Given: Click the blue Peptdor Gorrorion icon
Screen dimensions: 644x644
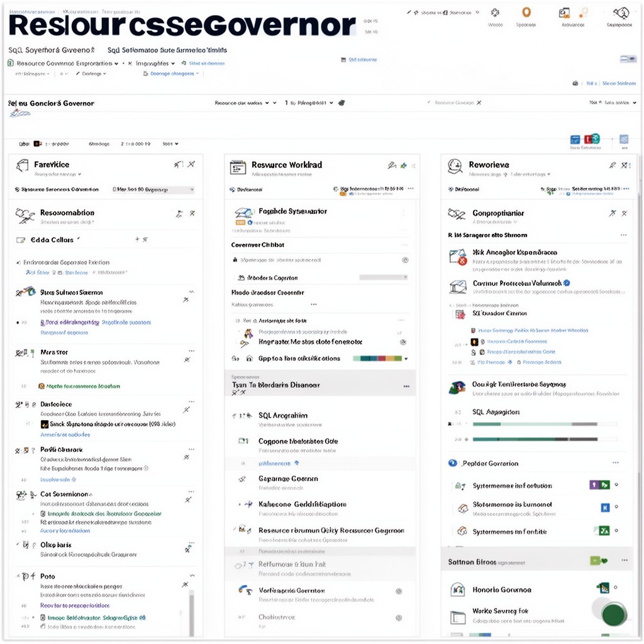Looking at the screenshot, I should [x=453, y=463].
